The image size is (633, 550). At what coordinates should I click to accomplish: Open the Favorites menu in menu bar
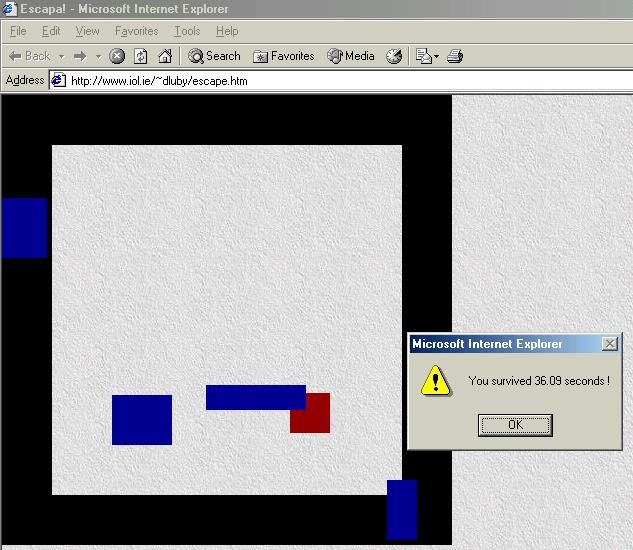tap(136, 31)
